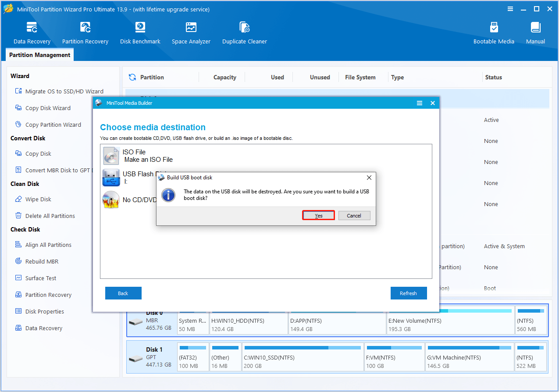Open Partition Recovery in the sidebar
This screenshot has width=559, height=392.
(x=43, y=295)
